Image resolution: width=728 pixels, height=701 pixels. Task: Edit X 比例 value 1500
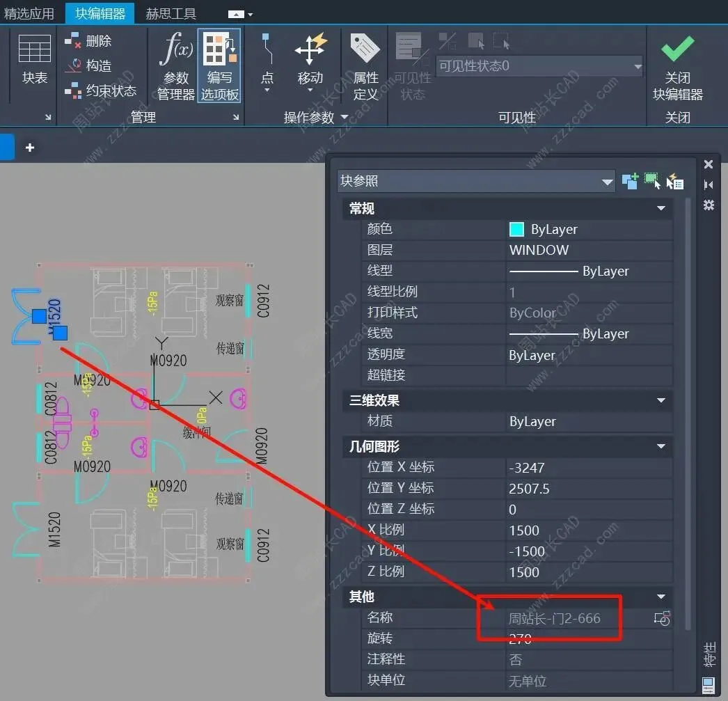[x=589, y=530]
